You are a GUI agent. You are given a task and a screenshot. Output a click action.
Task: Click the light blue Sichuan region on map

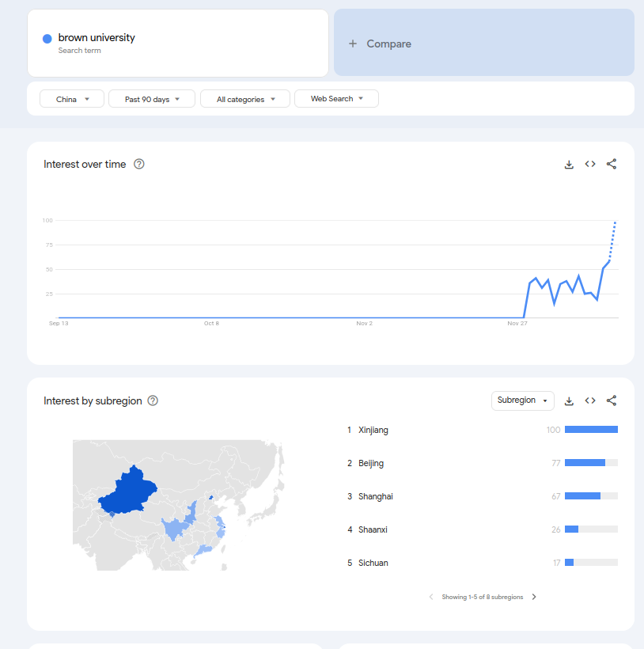point(175,529)
